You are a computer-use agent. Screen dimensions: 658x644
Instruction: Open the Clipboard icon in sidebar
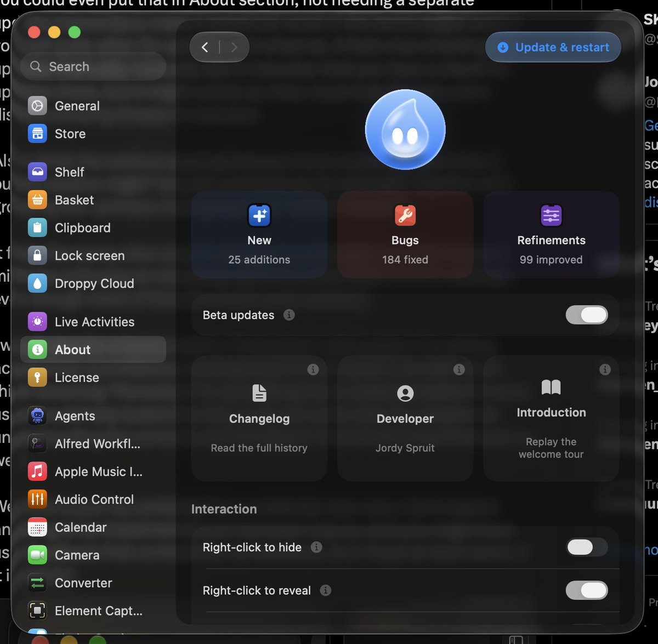37,228
